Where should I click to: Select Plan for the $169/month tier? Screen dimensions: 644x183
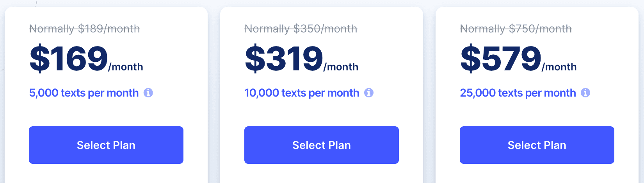coord(106,145)
